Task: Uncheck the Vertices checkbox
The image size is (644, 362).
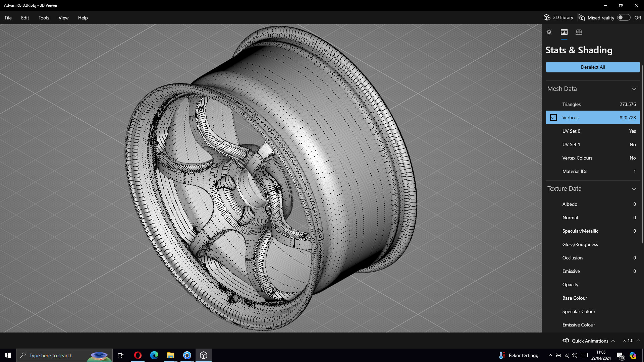Action: [x=553, y=118]
